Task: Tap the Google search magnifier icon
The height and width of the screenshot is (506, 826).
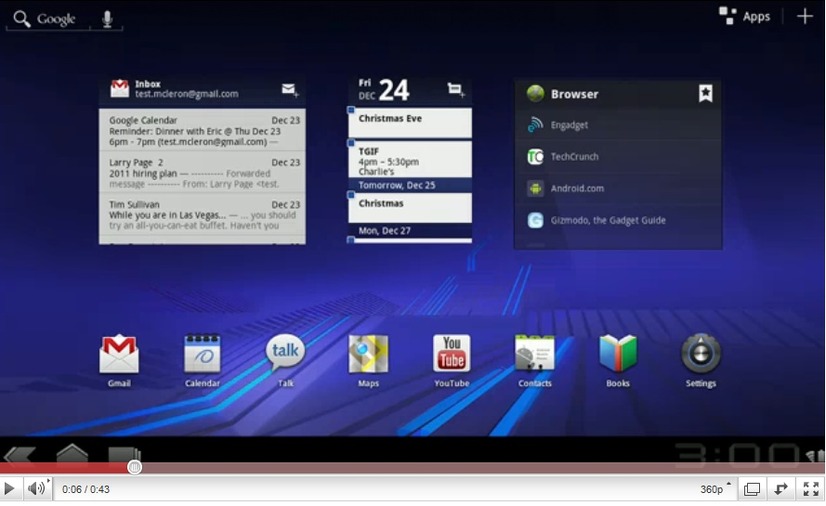Action: point(22,18)
